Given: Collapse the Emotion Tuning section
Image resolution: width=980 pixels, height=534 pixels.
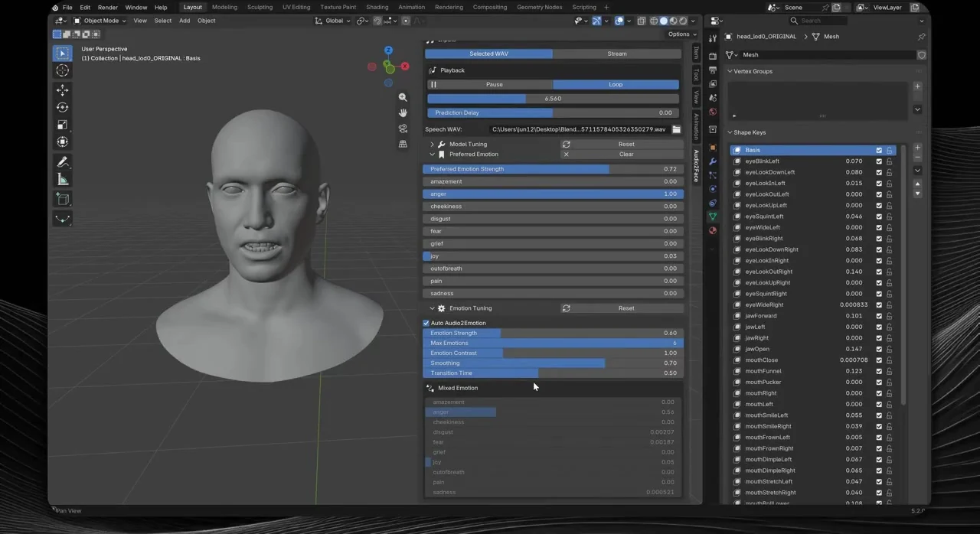Looking at the screenshot, I should (432, 308).
